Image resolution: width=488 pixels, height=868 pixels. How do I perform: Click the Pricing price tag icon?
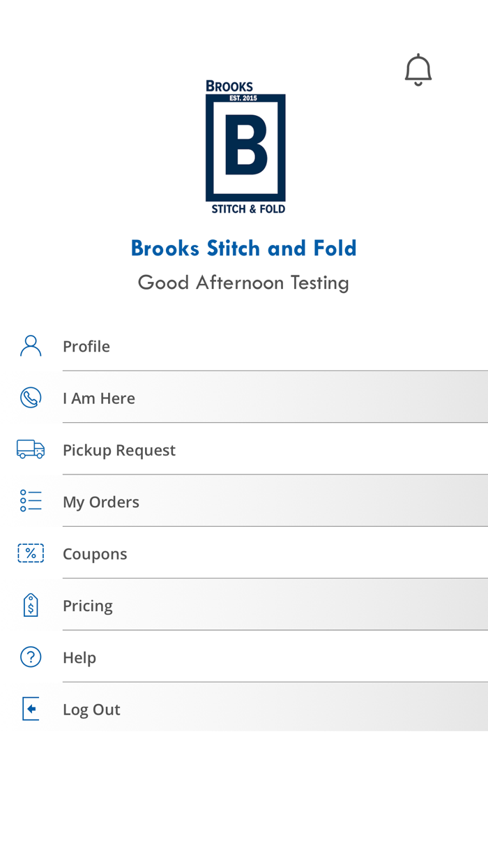[31, 605]
